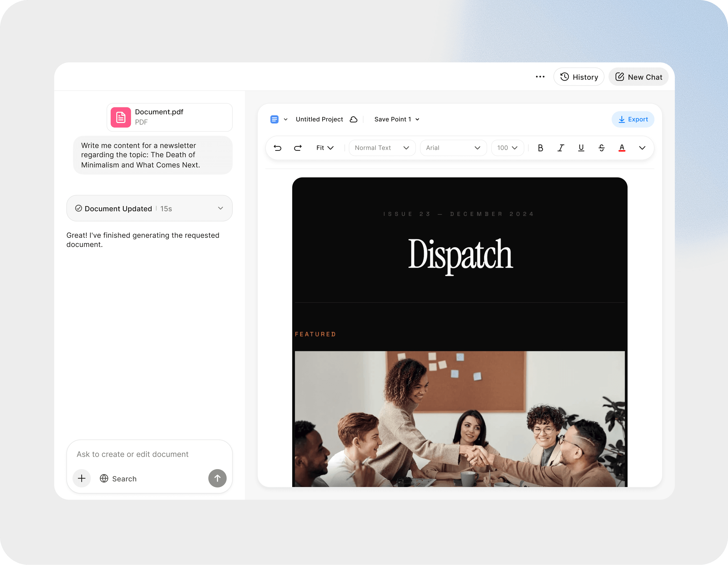The width and height of the screenshot is (728, 565).
Task: Toggle strikethrough formatting
Action: point(601,148)
